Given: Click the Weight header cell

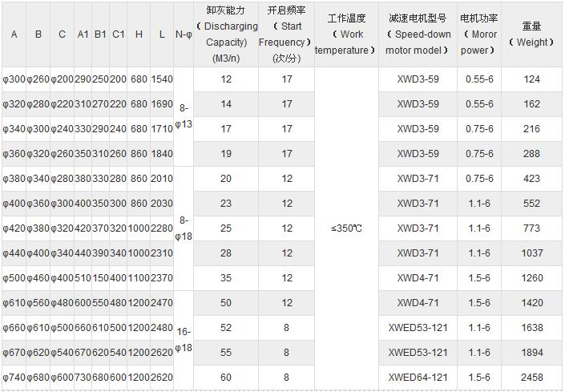Looking at the screenshot, I should pyautogui.click(x=531, y=34).
